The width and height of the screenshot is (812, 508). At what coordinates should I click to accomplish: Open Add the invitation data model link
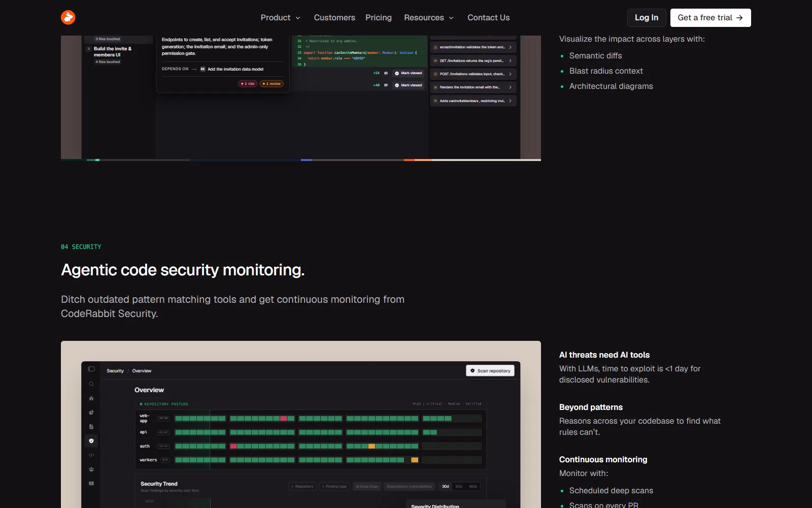click(235, 69)
